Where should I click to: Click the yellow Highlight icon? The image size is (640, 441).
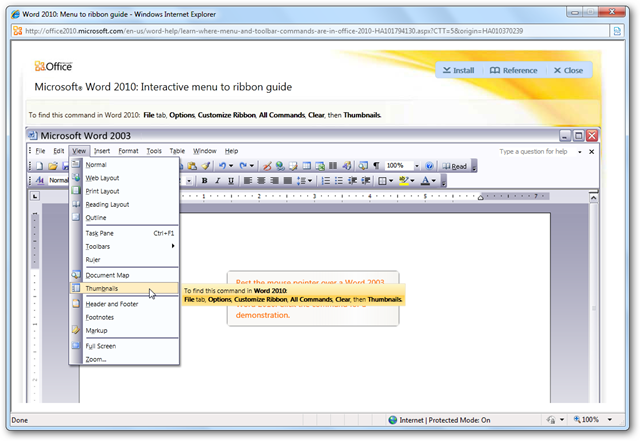tap(404, 180)
